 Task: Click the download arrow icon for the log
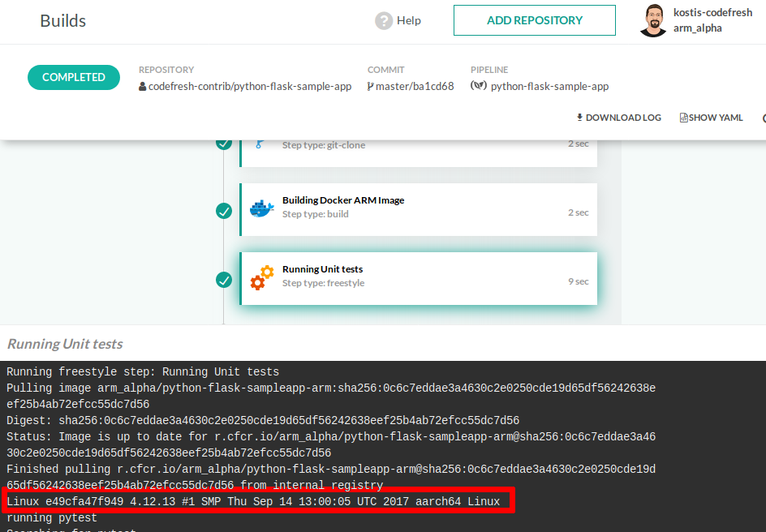click(579, 118)
